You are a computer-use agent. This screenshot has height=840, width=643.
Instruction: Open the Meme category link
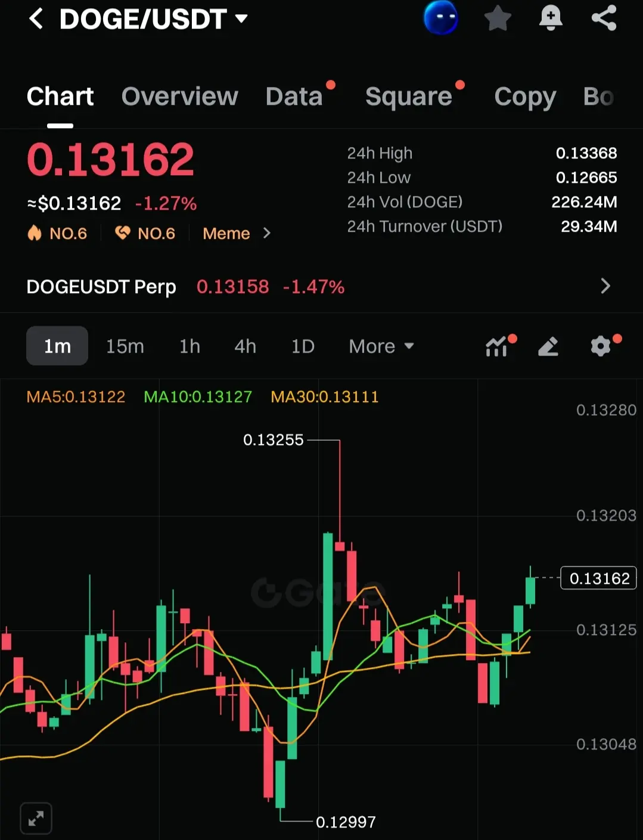(226, 234)
